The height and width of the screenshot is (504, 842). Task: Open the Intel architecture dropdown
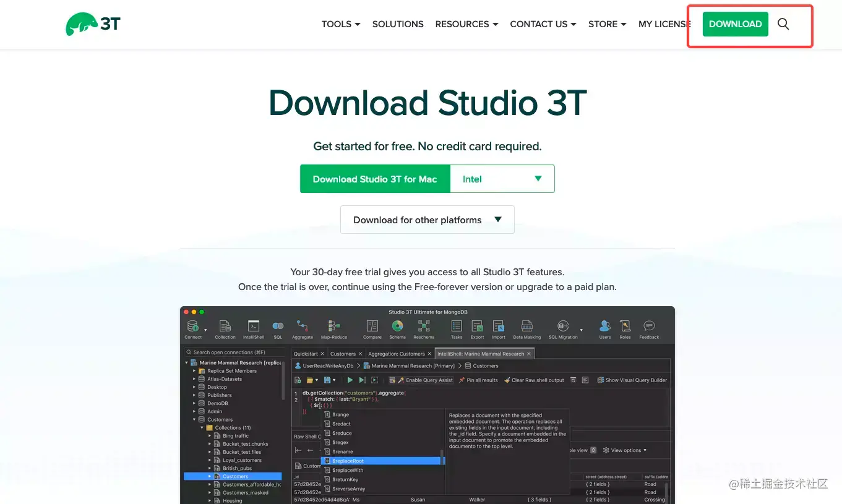pyautogui.click(x=502, y=179)
